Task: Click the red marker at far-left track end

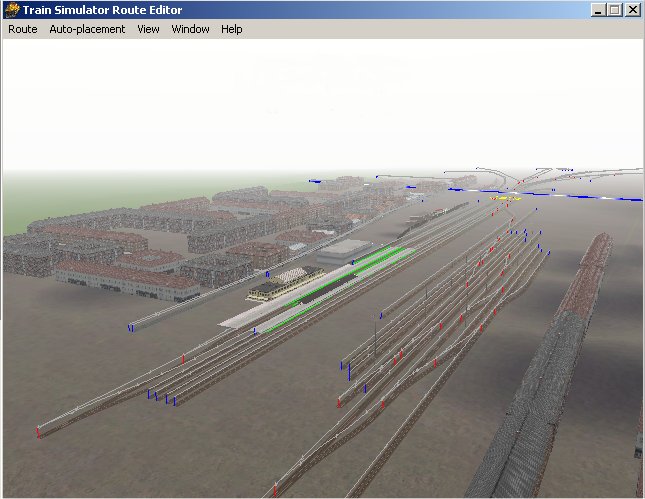Action: (x=39, y=432)
